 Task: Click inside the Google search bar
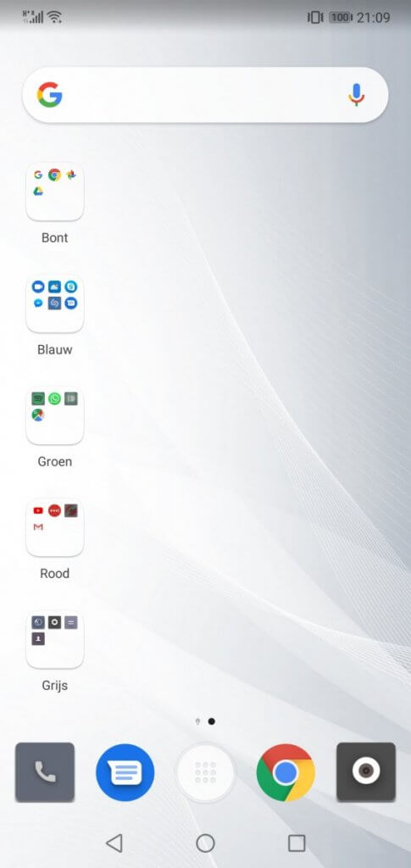(205, 95)
